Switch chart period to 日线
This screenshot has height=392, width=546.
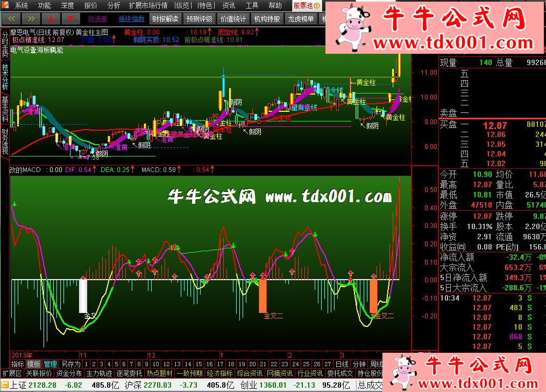pyautogui.click(x=342, y=364)
